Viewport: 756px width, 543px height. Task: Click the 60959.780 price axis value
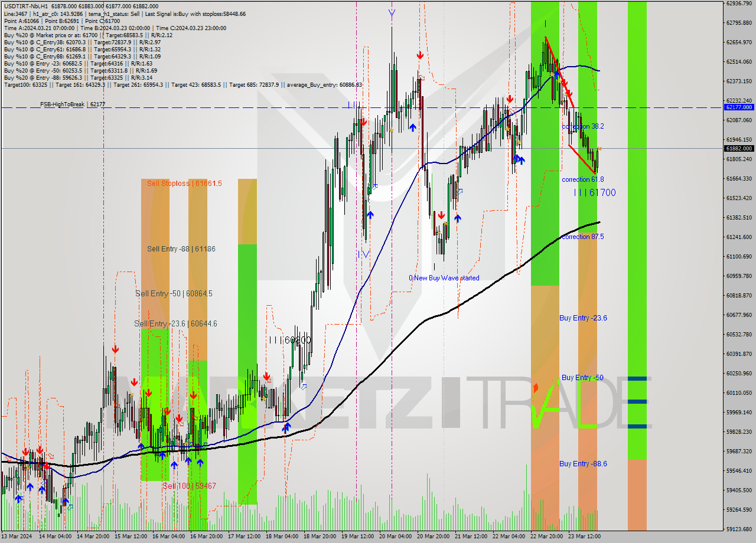point(739,276)
